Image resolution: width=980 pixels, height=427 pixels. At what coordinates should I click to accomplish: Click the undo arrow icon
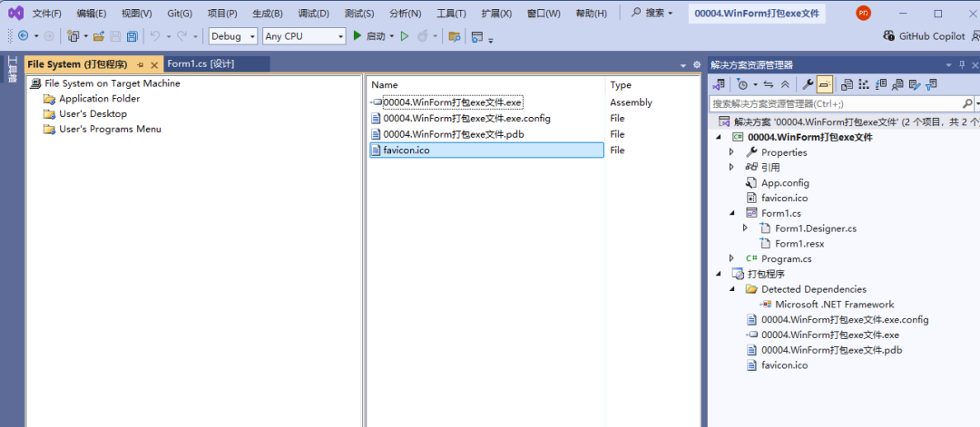click(x=156, y=36)
